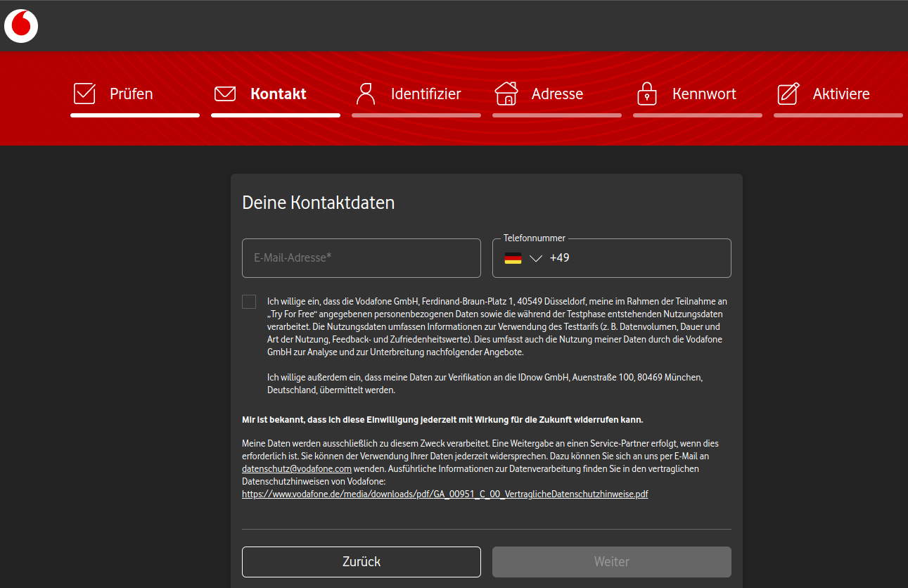The width and height of the screenshot is (908, 588).
Task: Click the Kennwort padlock icon
Action: [647, 93]
